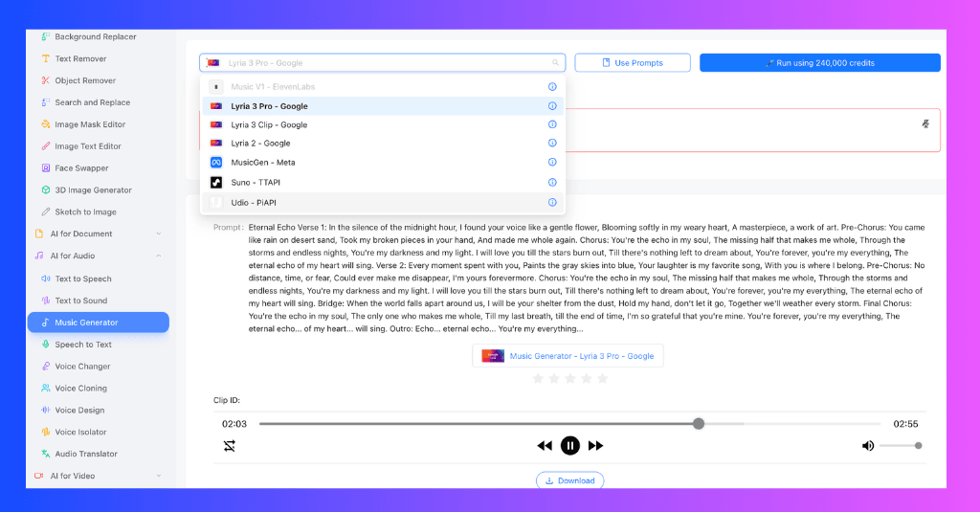980x512 pixels.
Task: Choose MusicGen - Meta option
Action: (x=383, y=163)
